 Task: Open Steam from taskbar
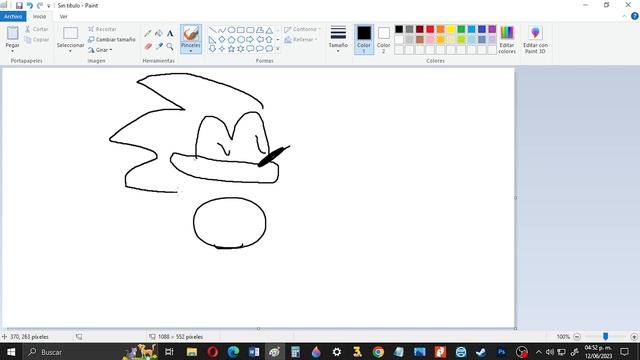click(481, 352)
